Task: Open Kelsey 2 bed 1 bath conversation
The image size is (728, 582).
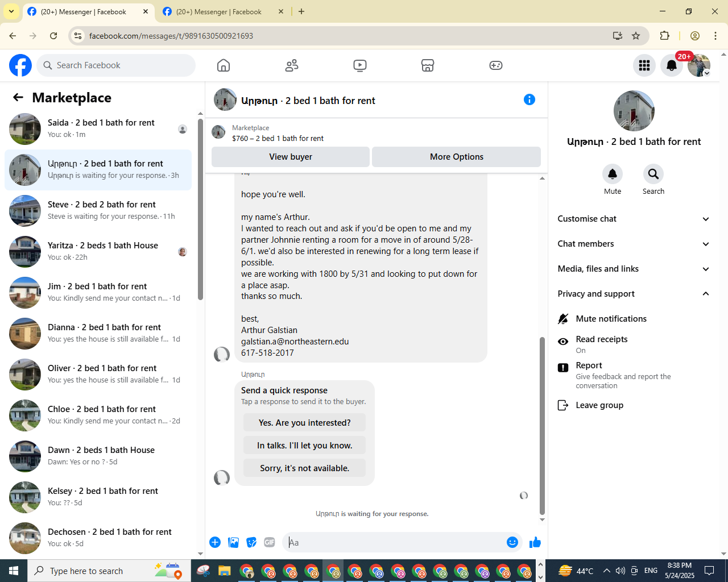Action: 98,497
